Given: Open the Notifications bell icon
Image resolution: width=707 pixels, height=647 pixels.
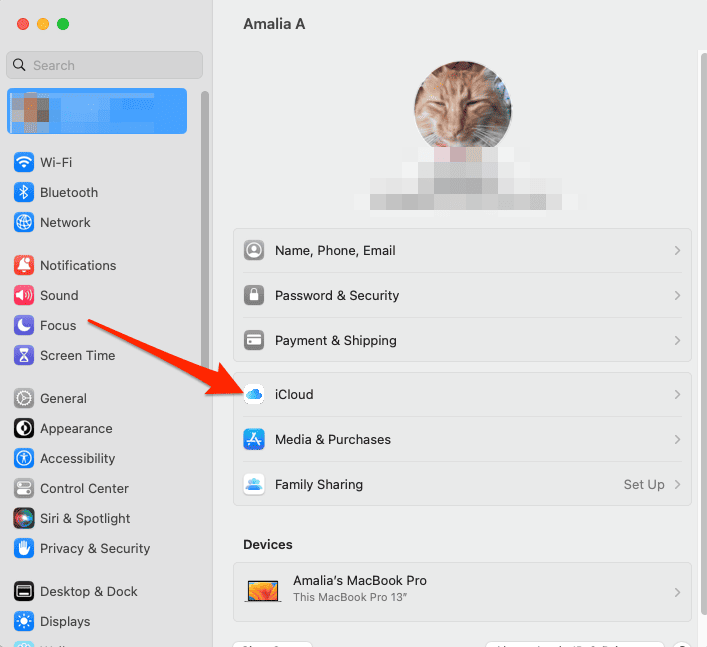Looking at the screenshot, I should click(24, 265).
